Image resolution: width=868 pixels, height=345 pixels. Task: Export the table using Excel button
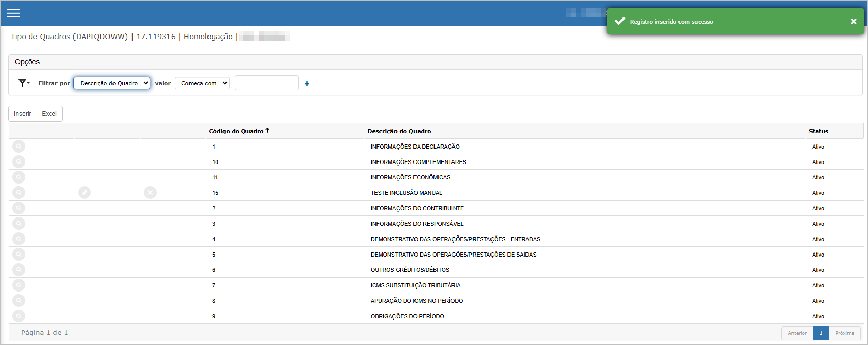49,114
